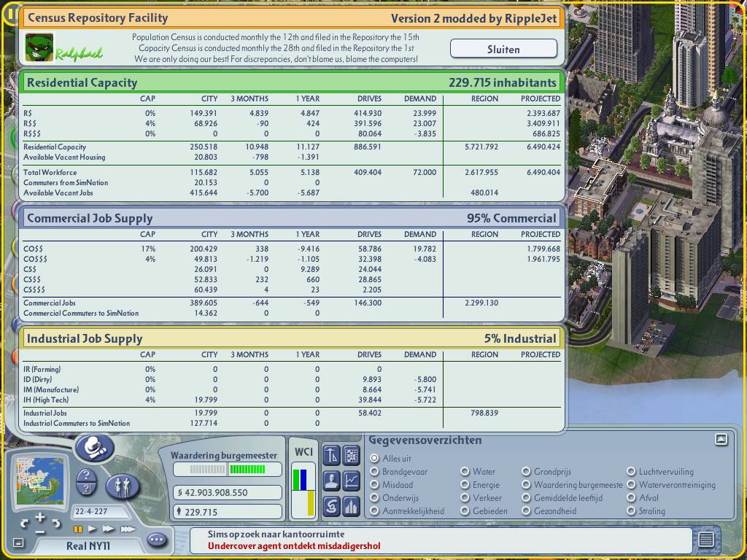
Task: Rotate the city view clockwise
Action: pyautogui.click(x=56, y=524)
